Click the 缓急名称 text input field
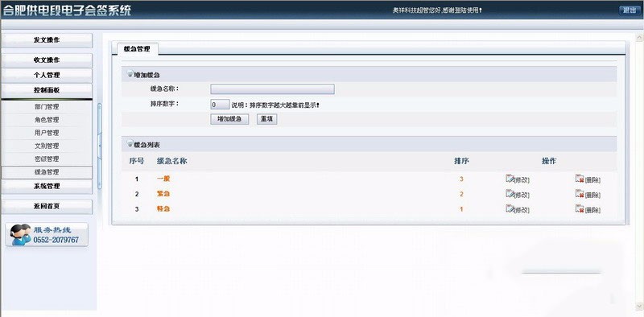The height and width of the screenshot is (317, 644). (272, 89)
